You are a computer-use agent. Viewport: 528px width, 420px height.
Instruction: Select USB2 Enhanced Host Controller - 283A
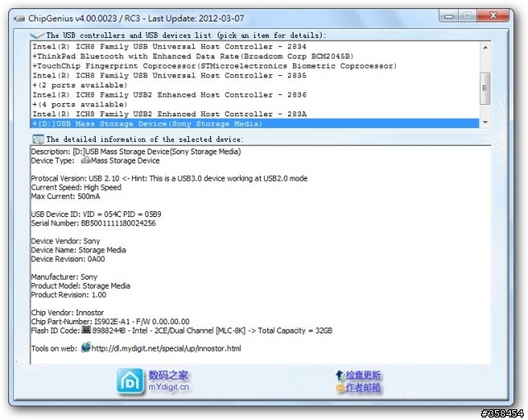[255, 114]
